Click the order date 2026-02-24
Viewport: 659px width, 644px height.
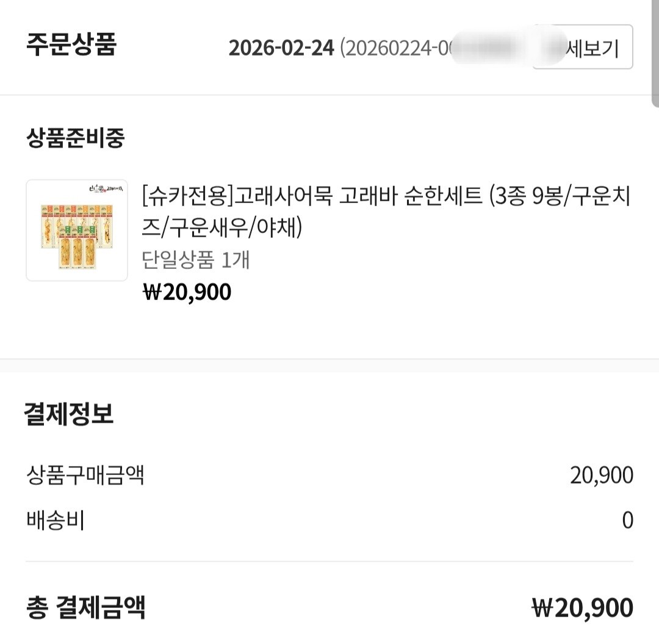coord(281,48)
